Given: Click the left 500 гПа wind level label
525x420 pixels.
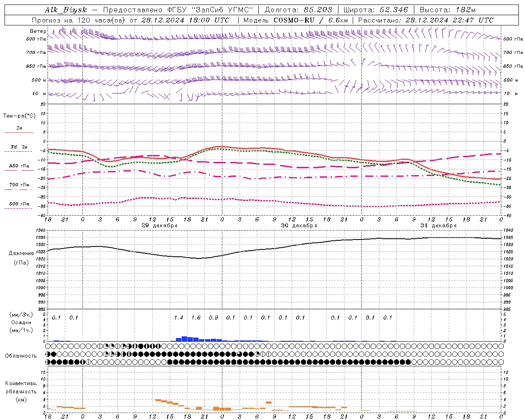Looking at the screenshot, I should coord(36,39).
